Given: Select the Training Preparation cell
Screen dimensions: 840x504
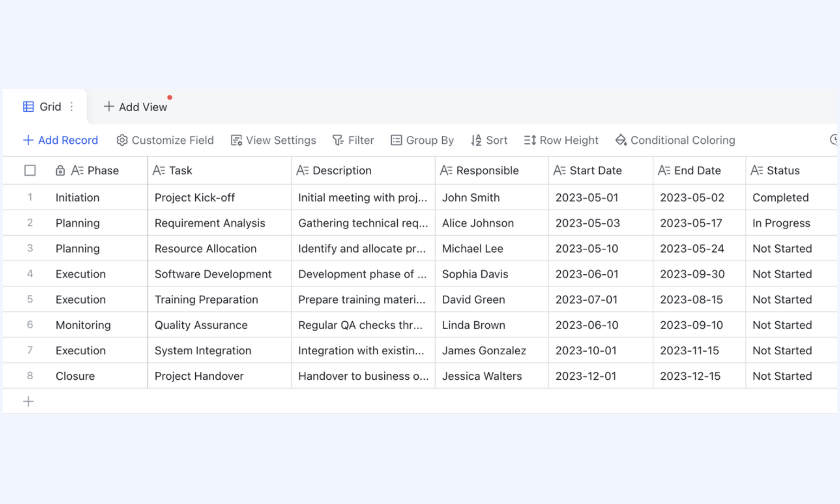Looking at the screenshot, I should tap(220, 299).
